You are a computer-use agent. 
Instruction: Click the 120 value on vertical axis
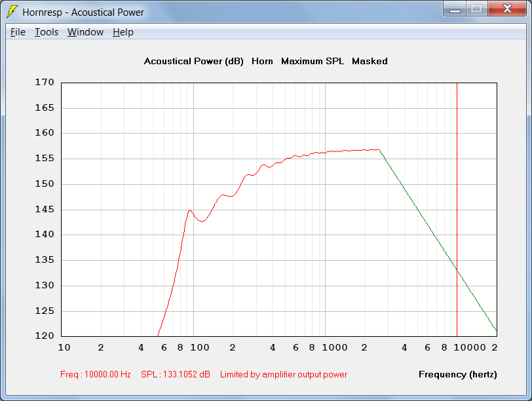coord(45,335)
